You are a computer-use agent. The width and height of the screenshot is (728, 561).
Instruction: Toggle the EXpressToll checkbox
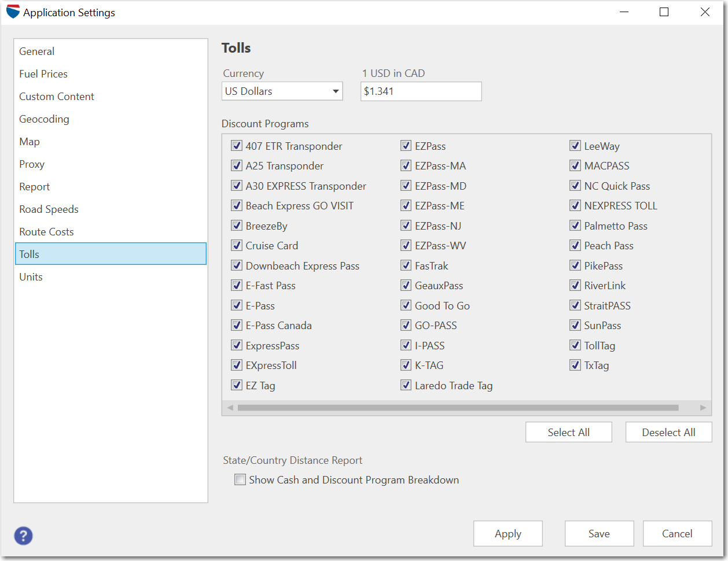pos(237,366)
